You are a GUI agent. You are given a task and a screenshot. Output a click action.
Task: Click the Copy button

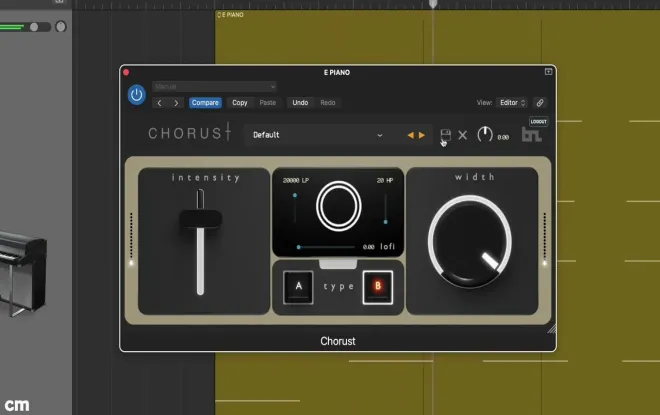coord(240,103)
